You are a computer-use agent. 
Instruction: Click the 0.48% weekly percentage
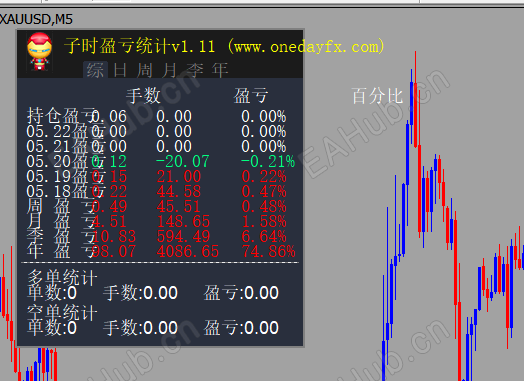[x=264, y=207]
